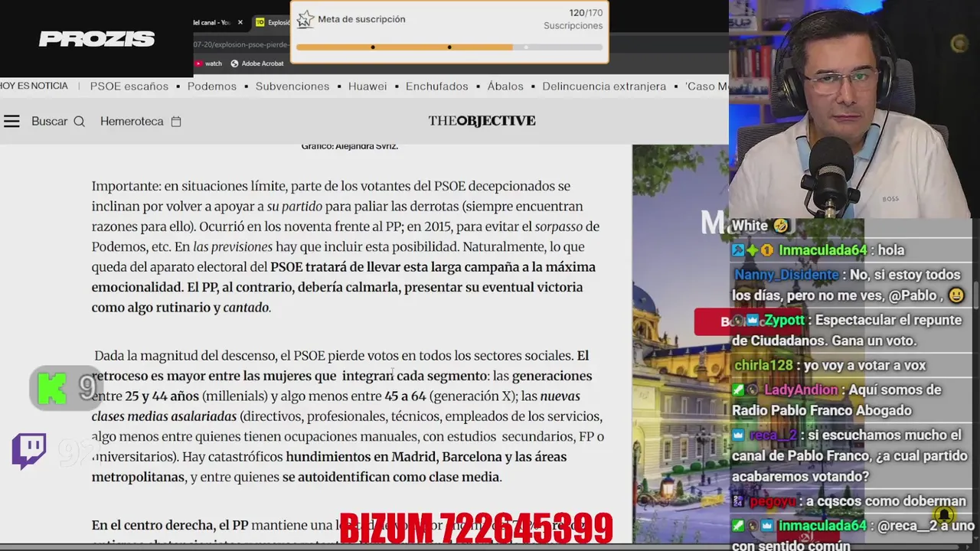Open the hamburger menu on The Objective
Viewport: 980px width, 551px height.
tap(11, 121)
